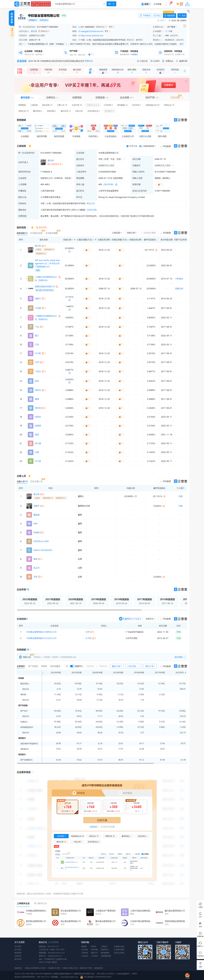Viewport: 204px width, 980px height.
Task: Clear the search box with the X icon
Action: point(104,4)
